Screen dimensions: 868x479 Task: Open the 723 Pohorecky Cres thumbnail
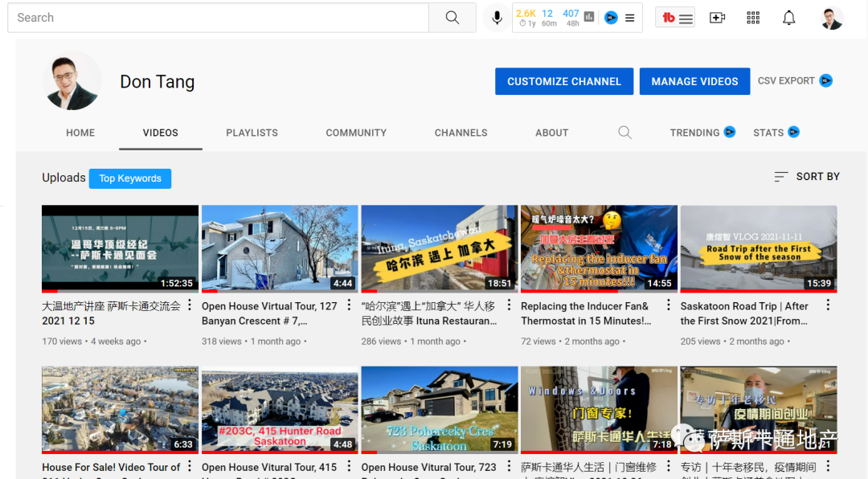click(440, 410)
